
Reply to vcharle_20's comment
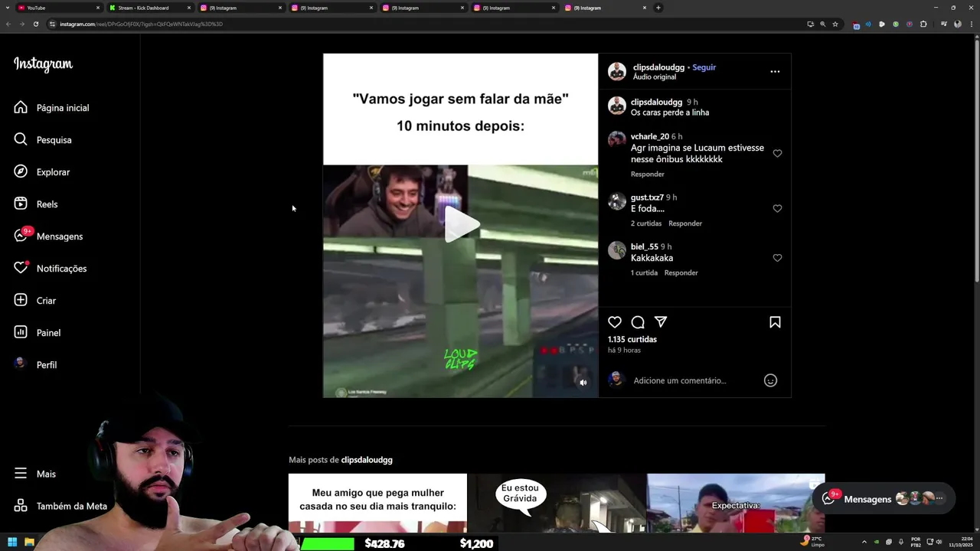coord(648,174)
